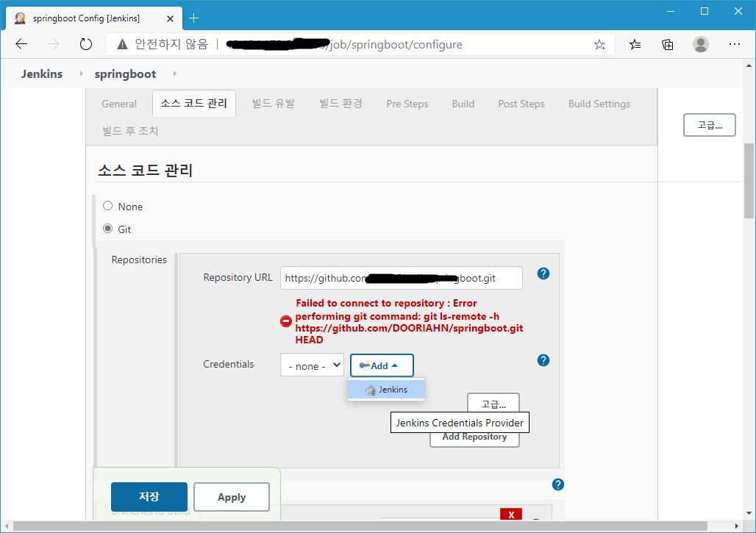Click the Jenkins favicon on the tab

click(21, 18)
